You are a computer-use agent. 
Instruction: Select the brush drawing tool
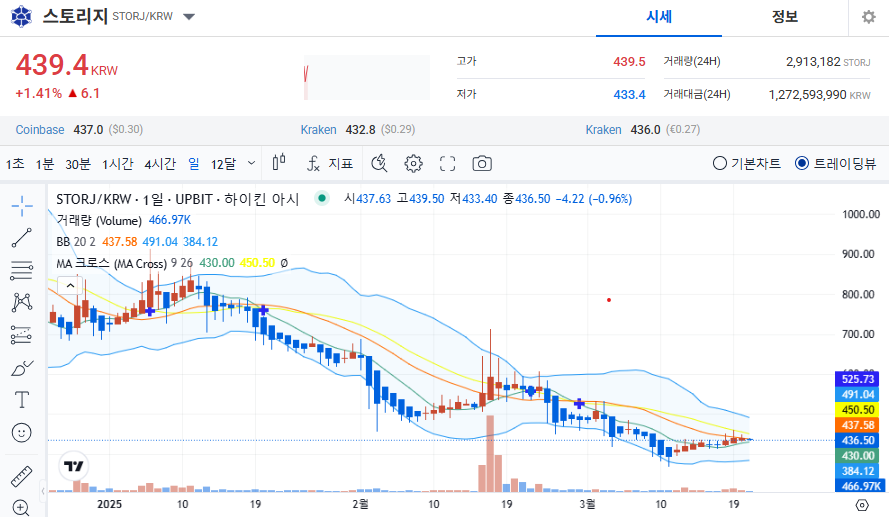point(22,368)
